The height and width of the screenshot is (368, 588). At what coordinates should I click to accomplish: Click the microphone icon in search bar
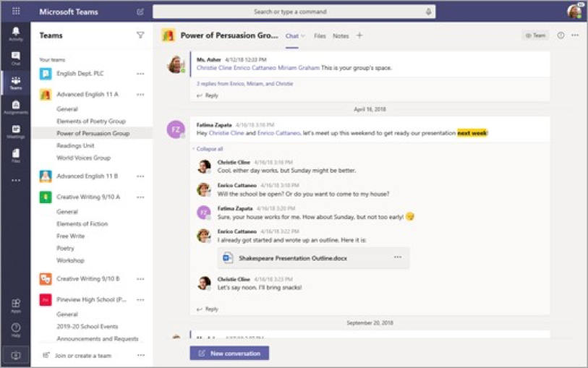click(x=428, y=12)
